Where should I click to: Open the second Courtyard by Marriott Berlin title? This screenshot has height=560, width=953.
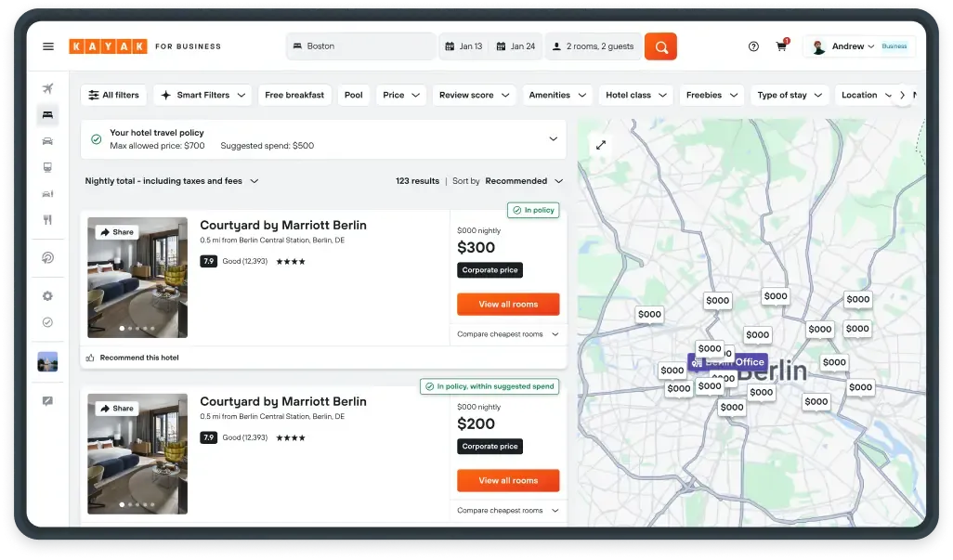click(x=283, y=401)
